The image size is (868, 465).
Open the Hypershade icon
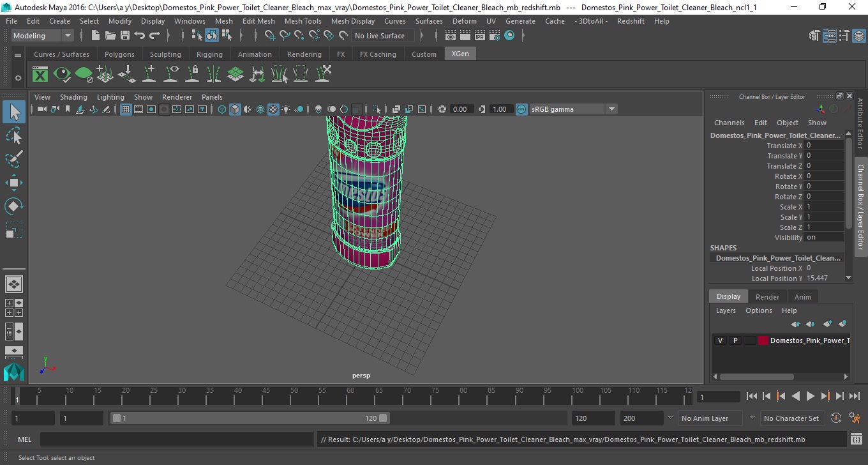click(x=509, y=36)
